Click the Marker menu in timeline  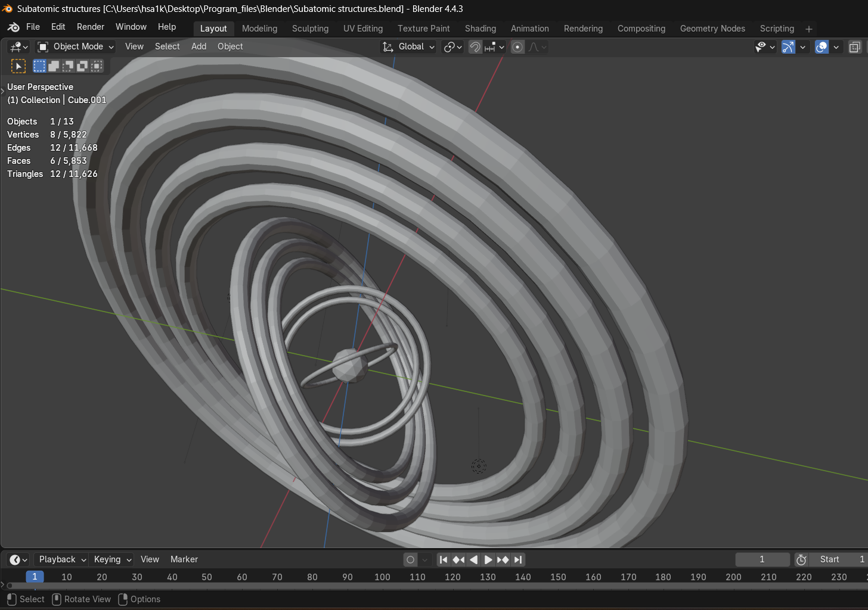click(184, 559)
